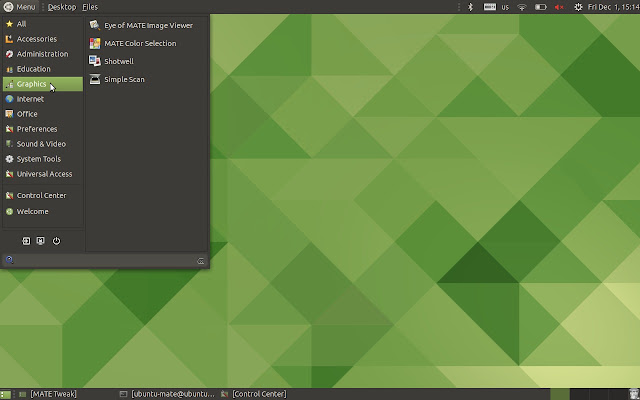This screenshot has width=640, height=400.
Task: Select the Internet category
Action: click(42, 99)
